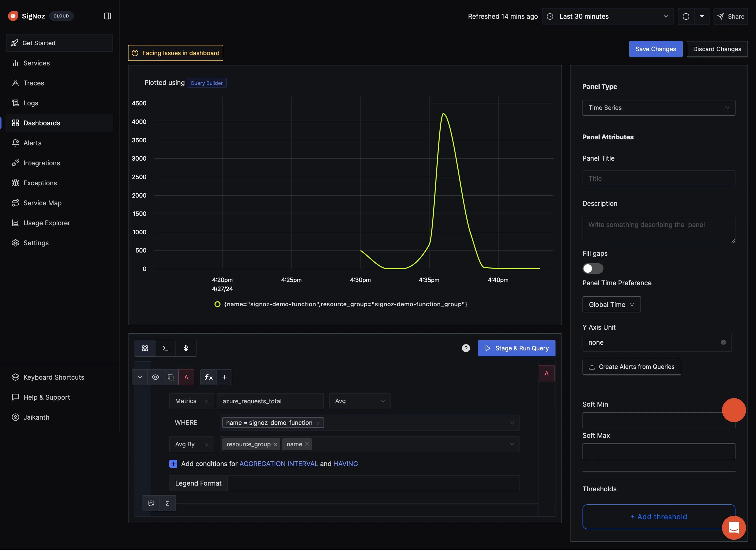Click the A marker on right edge

coord(547,373)
